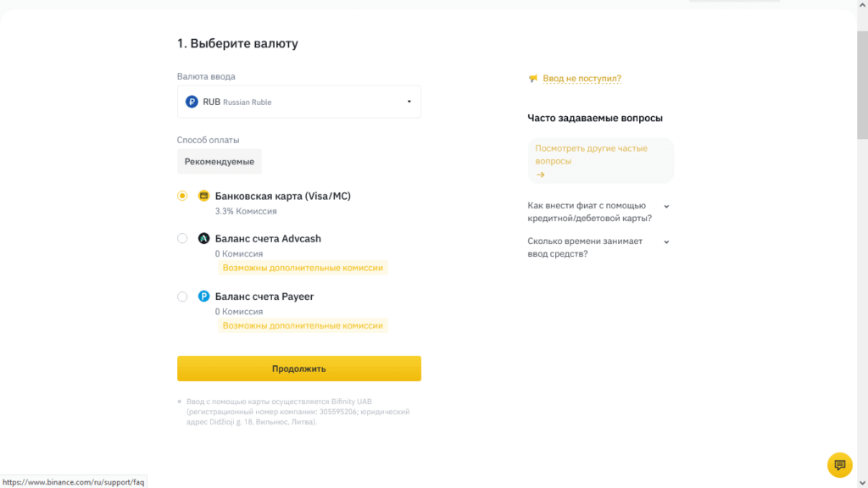Click the yellow bank card icon
The height and width of the screenshot is (488, 868).
point(203,195)
